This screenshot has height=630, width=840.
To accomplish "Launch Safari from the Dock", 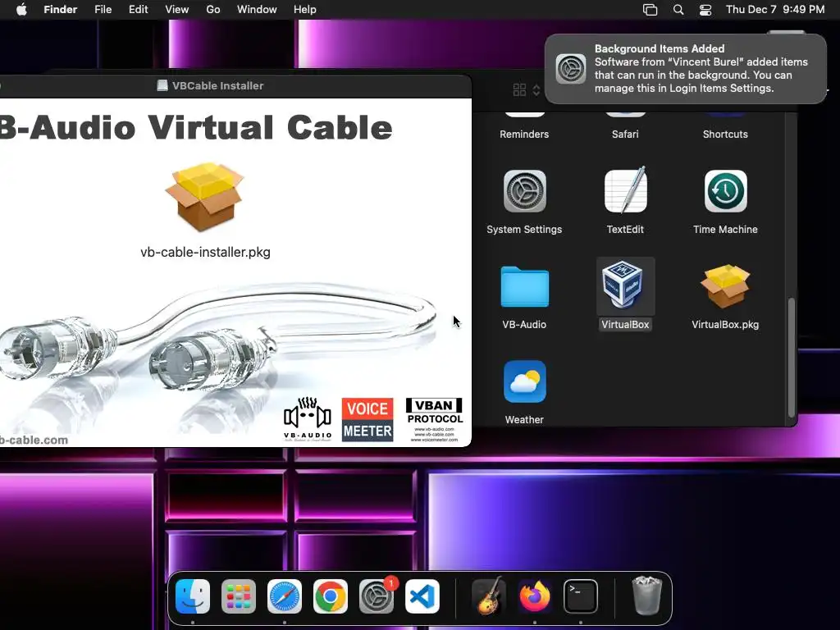I will (x=285, y=596).
